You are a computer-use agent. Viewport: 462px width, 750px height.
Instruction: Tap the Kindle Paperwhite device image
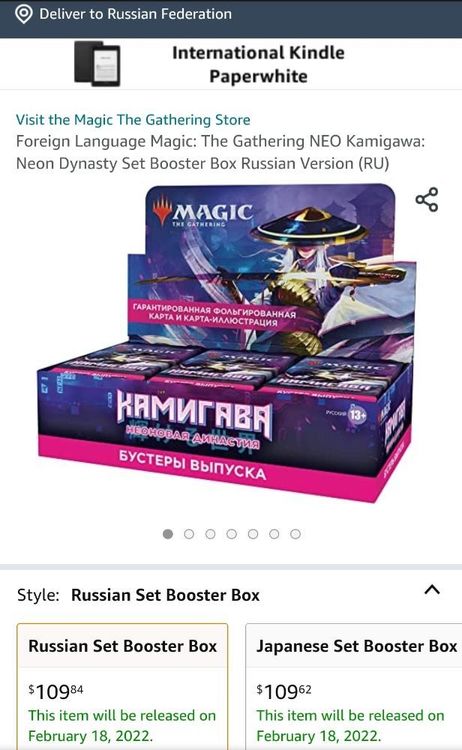[x=97, y=64]
